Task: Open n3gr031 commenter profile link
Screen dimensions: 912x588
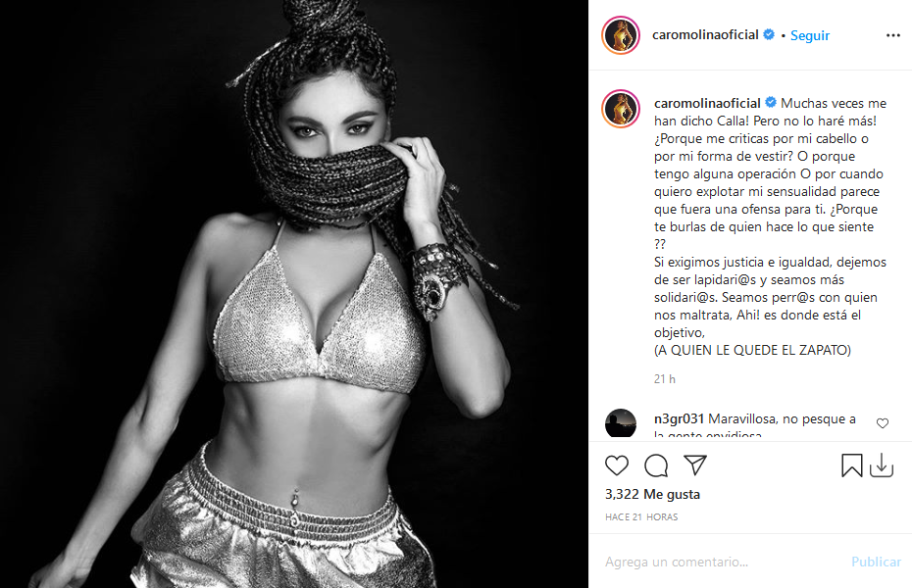Action: [679, 418]
